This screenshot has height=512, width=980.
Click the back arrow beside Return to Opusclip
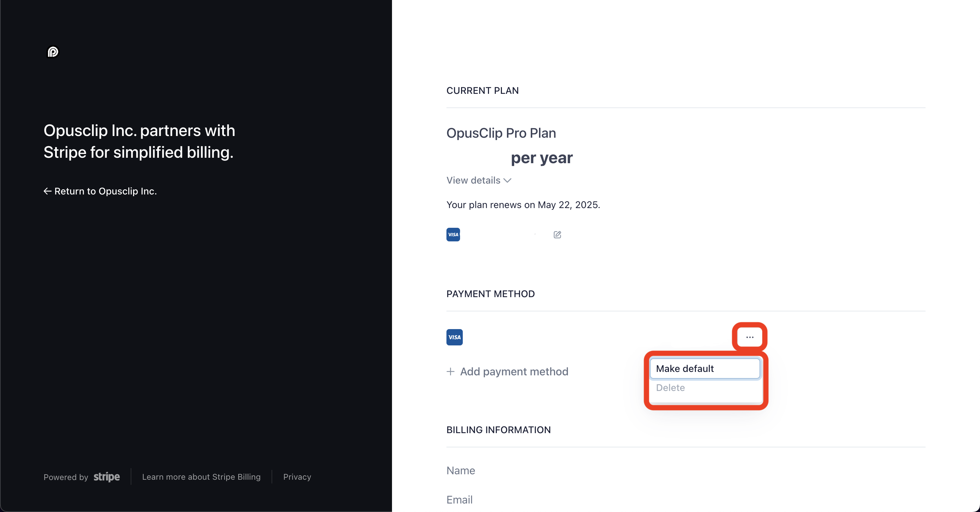(x=48, y=191)
